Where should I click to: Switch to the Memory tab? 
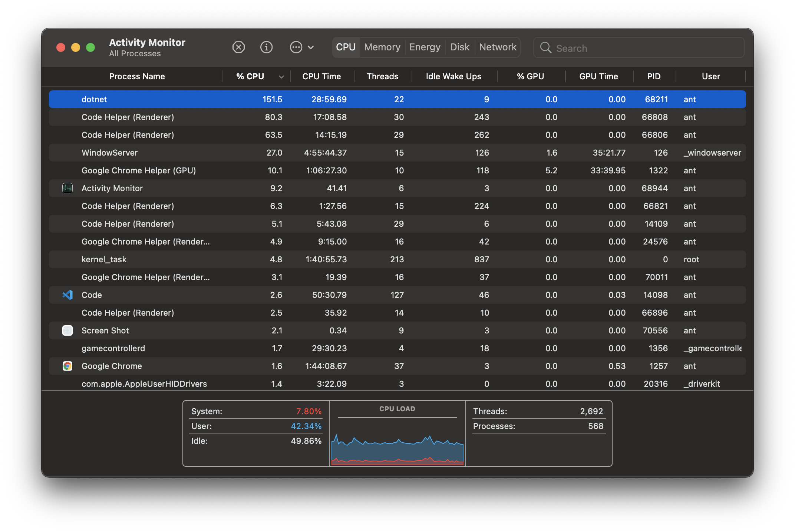(382, 47)
